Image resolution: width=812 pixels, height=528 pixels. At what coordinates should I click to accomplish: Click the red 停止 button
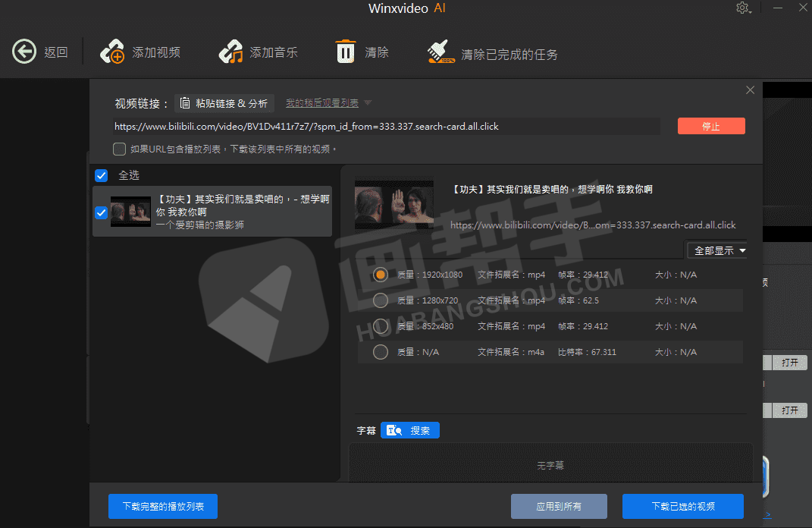711,126
